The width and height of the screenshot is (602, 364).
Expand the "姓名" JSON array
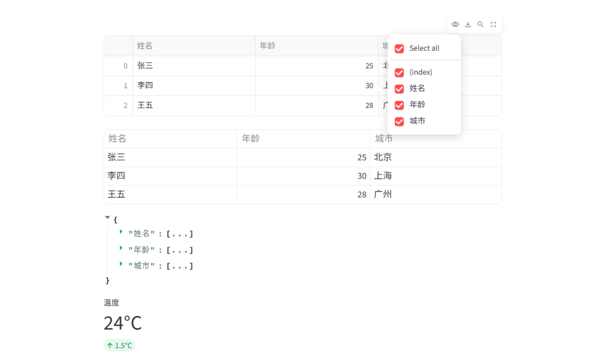[x=121, y=231]
